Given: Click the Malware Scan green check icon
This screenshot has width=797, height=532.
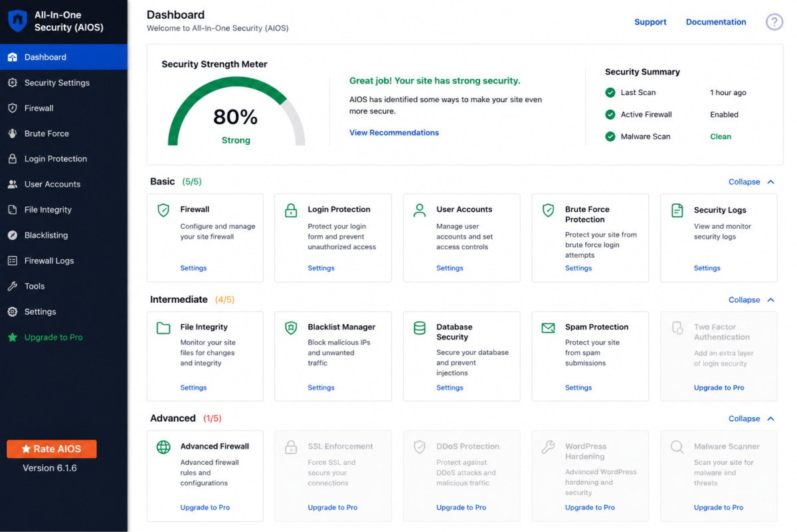Looking at the screenshot, I should click(610, 136).
